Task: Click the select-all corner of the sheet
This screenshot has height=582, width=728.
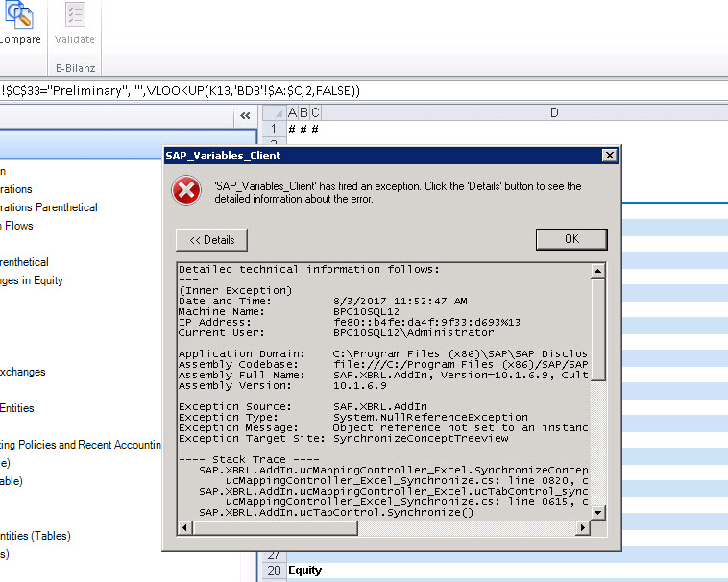Action: coord(275,112)
